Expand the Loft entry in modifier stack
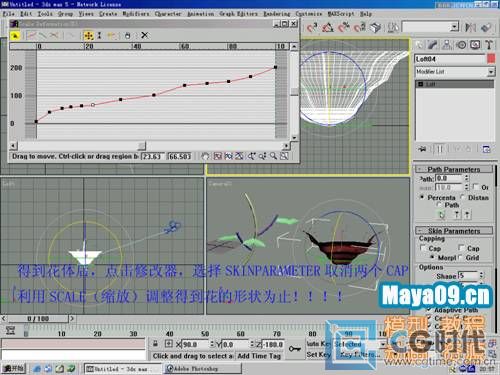 coord(421,84)
